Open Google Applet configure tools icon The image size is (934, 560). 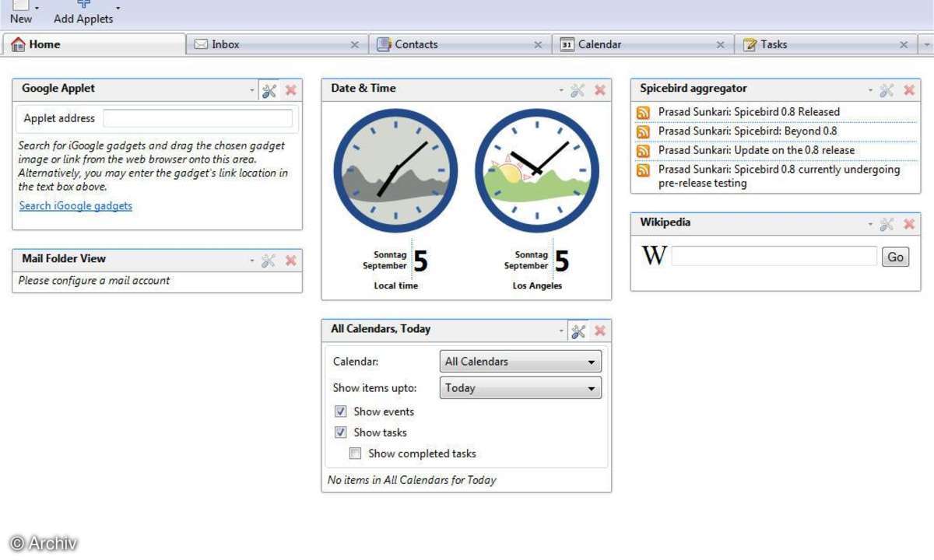point(269,91)
